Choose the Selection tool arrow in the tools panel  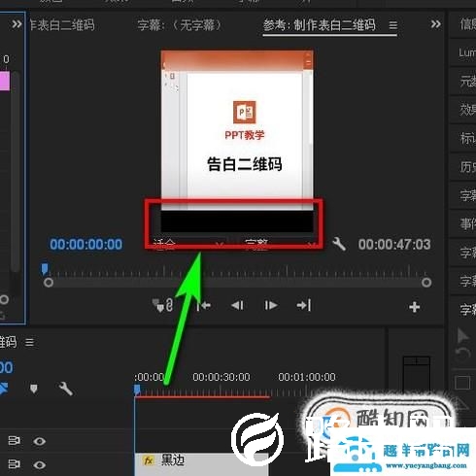click(462, 336)
